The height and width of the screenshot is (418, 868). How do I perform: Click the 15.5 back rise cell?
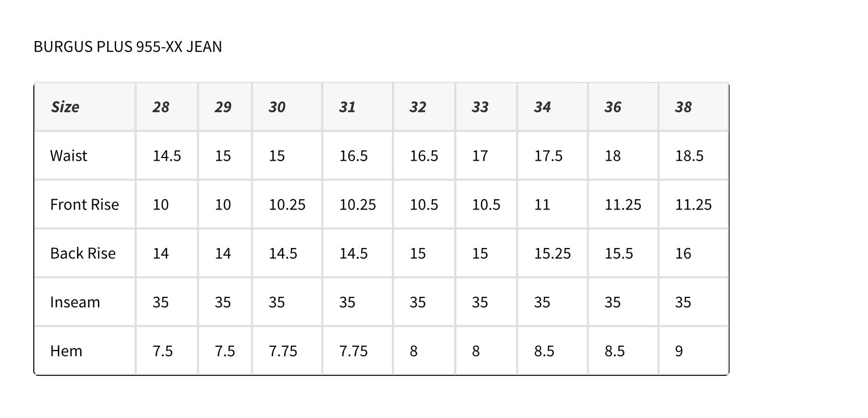click(x=619, y=254)
